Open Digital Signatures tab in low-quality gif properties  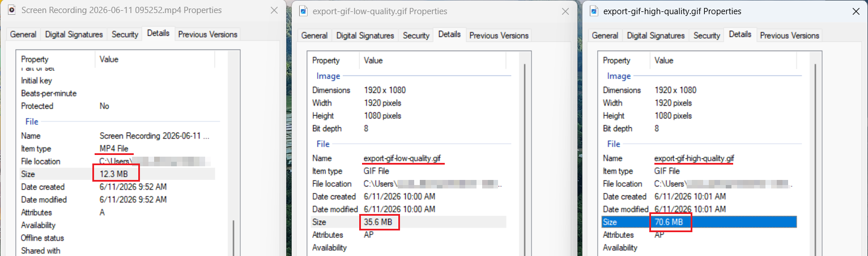[x=365, y=35]
